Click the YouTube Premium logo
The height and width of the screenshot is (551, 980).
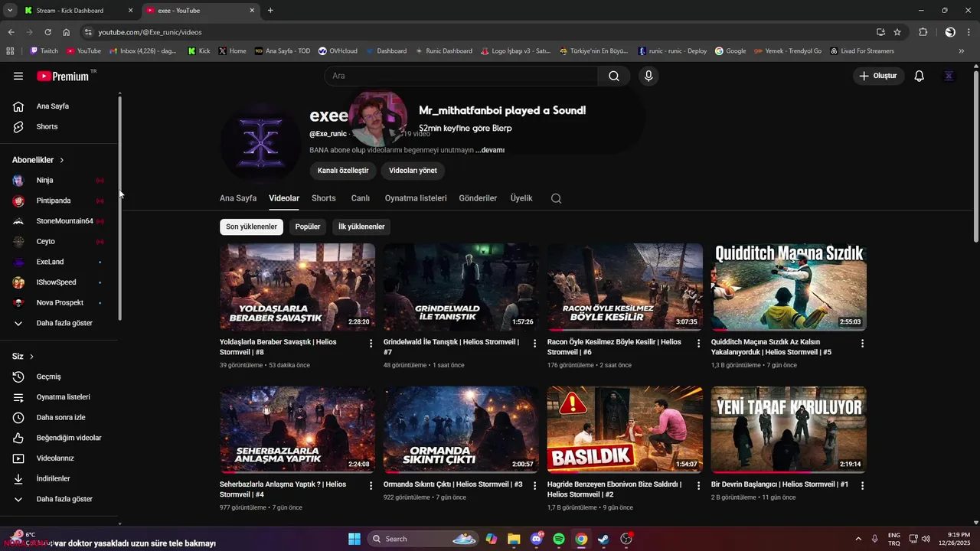(64, 76)
